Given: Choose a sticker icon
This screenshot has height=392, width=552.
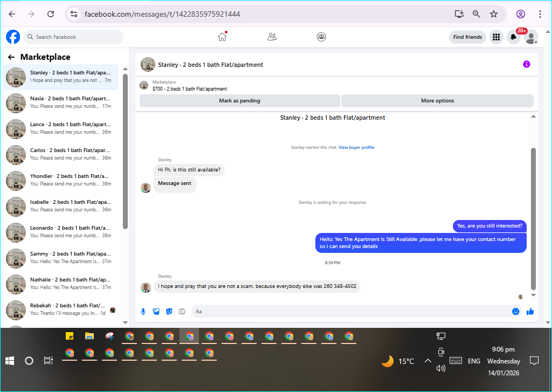Looking at the screenshot, I should click(x=169, y=311).
